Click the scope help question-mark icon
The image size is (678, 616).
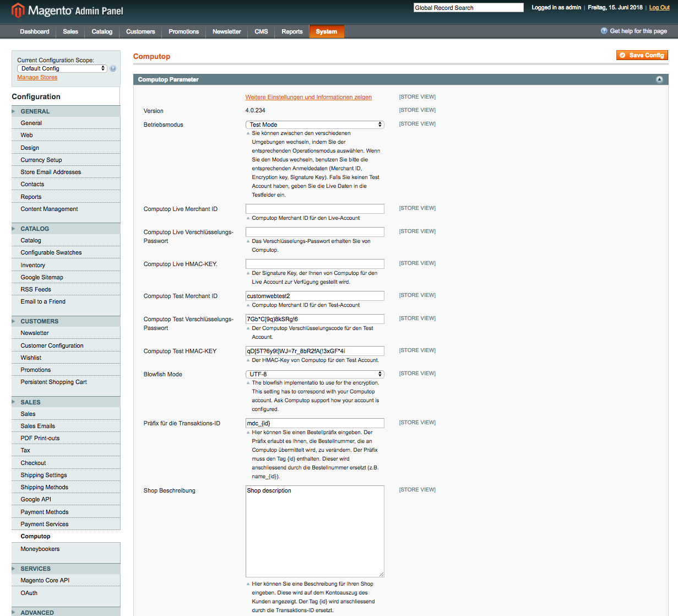pyautogui.click(x=113, y=69)
